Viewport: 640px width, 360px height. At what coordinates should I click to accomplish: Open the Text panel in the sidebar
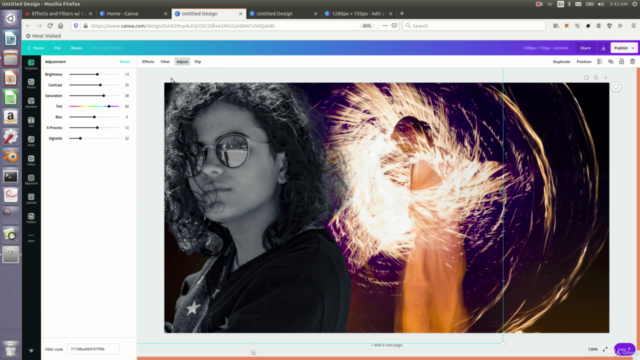[31, 122]
